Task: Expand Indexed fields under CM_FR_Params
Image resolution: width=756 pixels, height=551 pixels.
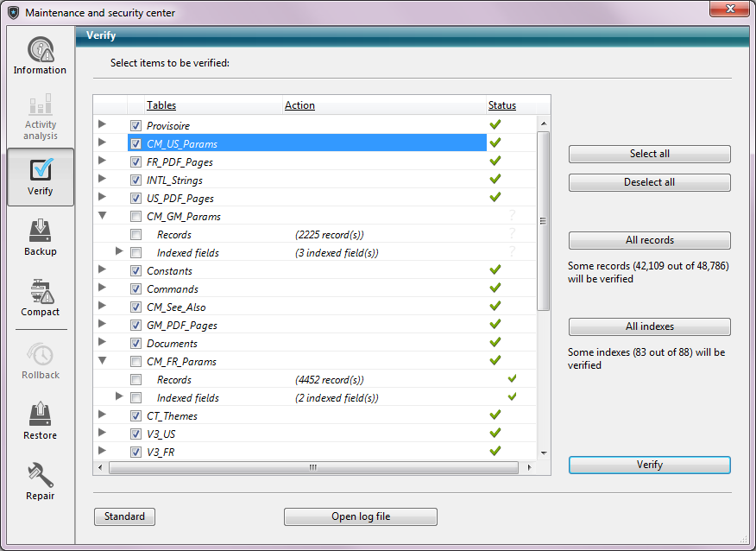Action: tap(120, 397)
